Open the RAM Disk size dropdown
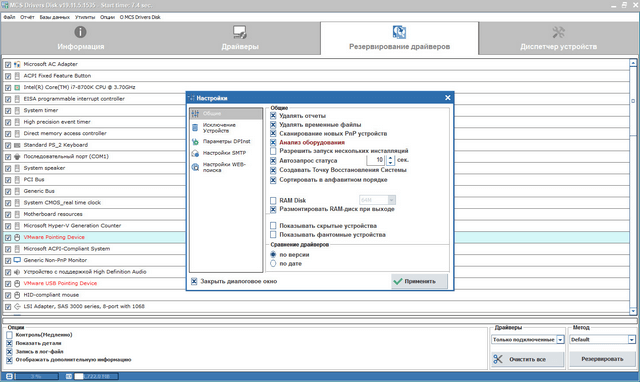 point(391,200)
